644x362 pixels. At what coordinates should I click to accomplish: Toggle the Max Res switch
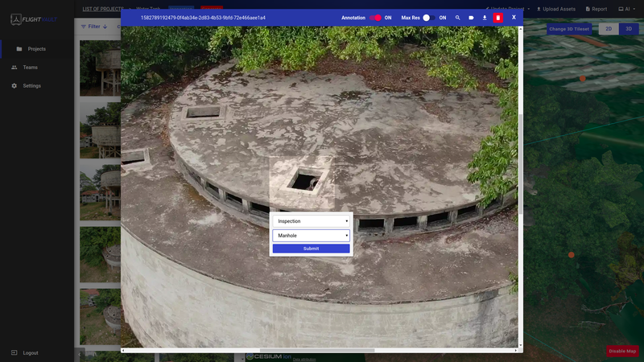click(x=429, y=18)
